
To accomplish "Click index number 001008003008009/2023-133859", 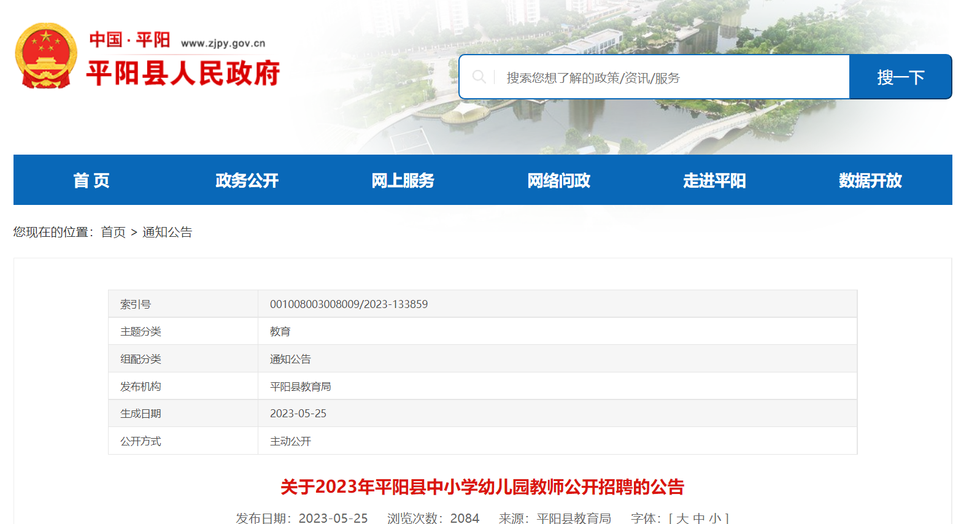I will (349, 304).
